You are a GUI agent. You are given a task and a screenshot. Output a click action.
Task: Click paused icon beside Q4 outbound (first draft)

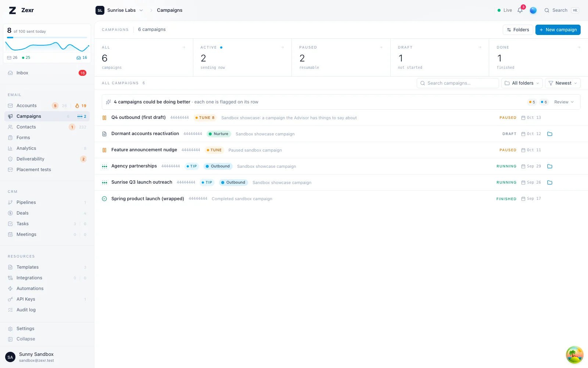click(x=104, y=118)
